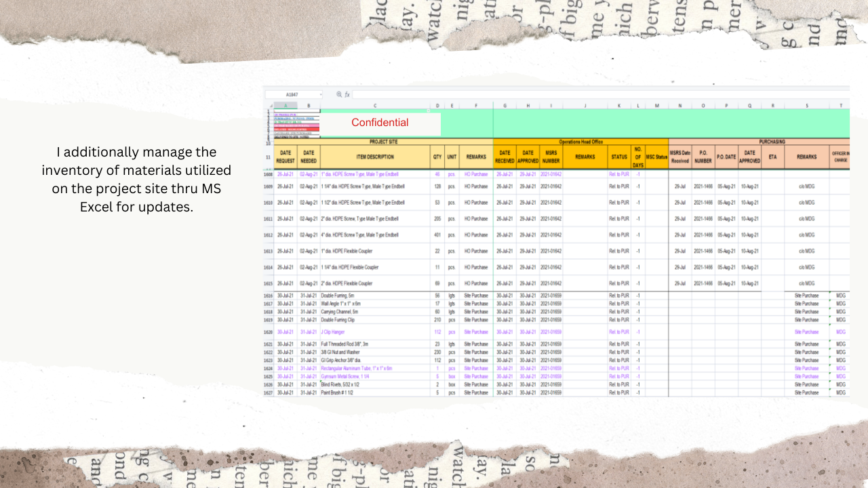
Task: Click the Double Furring, 5m cell
Action: coord(375,296)
